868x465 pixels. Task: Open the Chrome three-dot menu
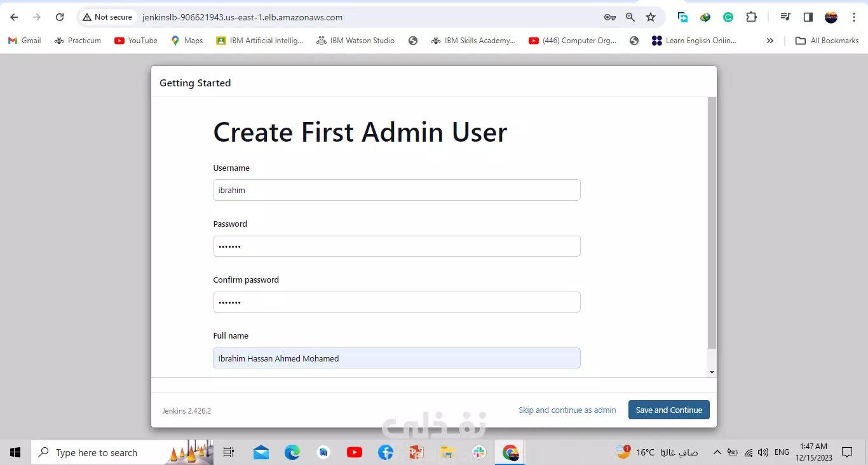(855, 17)
